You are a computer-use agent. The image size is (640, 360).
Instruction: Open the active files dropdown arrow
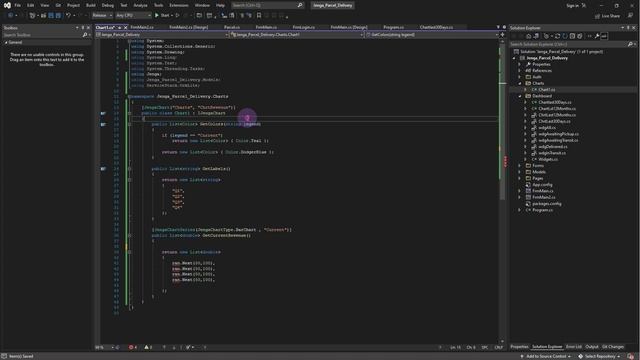pos(498,27)
